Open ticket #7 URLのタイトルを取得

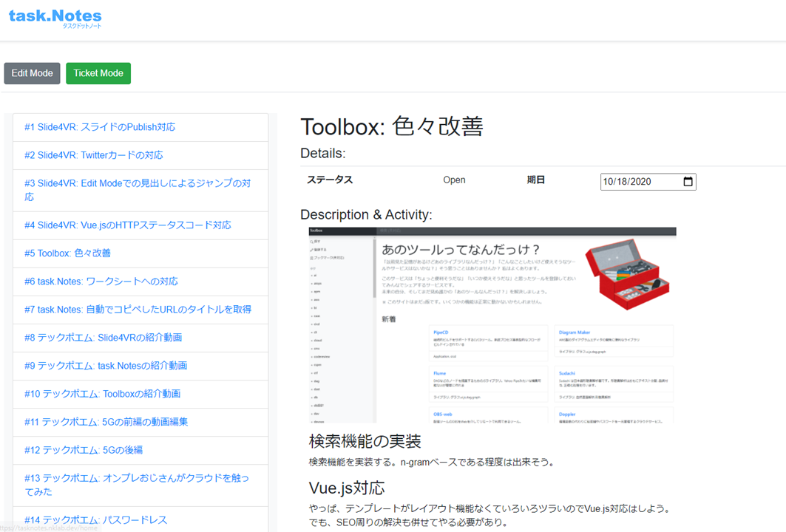coord(140,310)
